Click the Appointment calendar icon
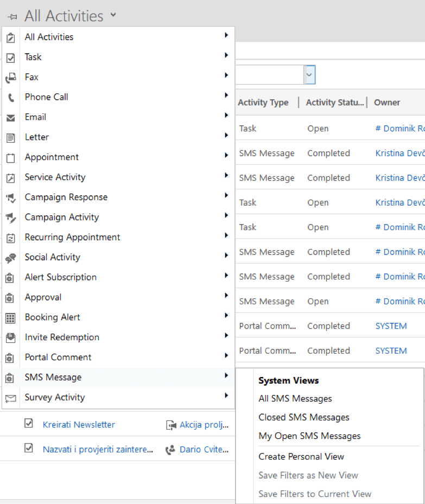The width and height of the screenshot is (425, 504). tap(10, 158)
